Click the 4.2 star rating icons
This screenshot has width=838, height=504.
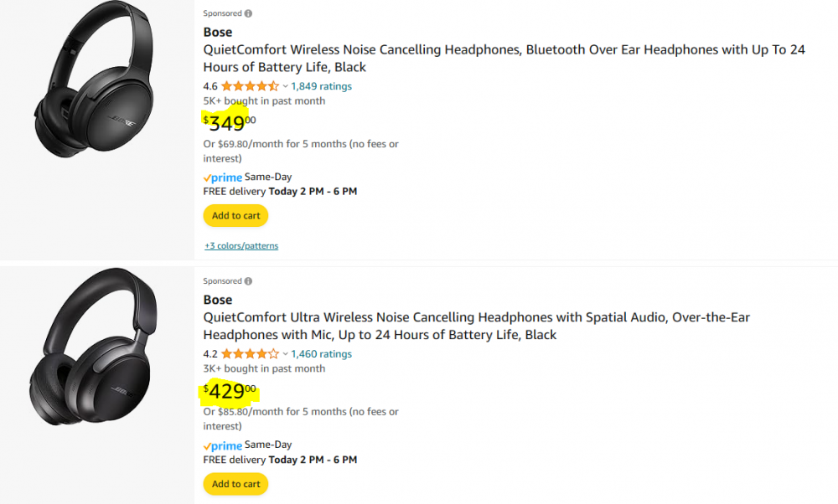pos(250,354)
